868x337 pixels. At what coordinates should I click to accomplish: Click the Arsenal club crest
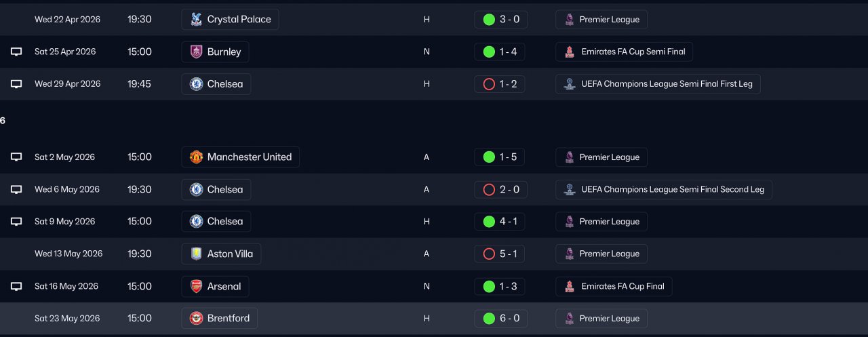point(196,286)
